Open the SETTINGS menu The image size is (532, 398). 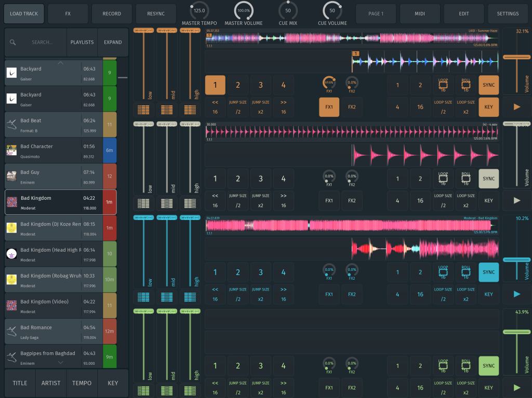pos(508,13)
